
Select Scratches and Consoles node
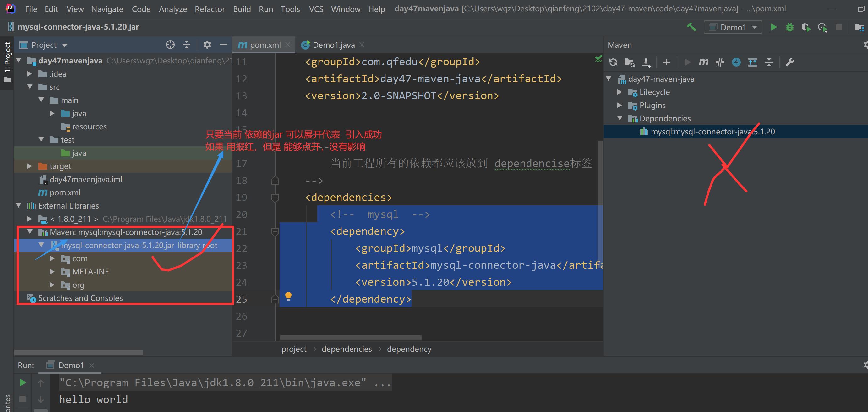(80, 298)
